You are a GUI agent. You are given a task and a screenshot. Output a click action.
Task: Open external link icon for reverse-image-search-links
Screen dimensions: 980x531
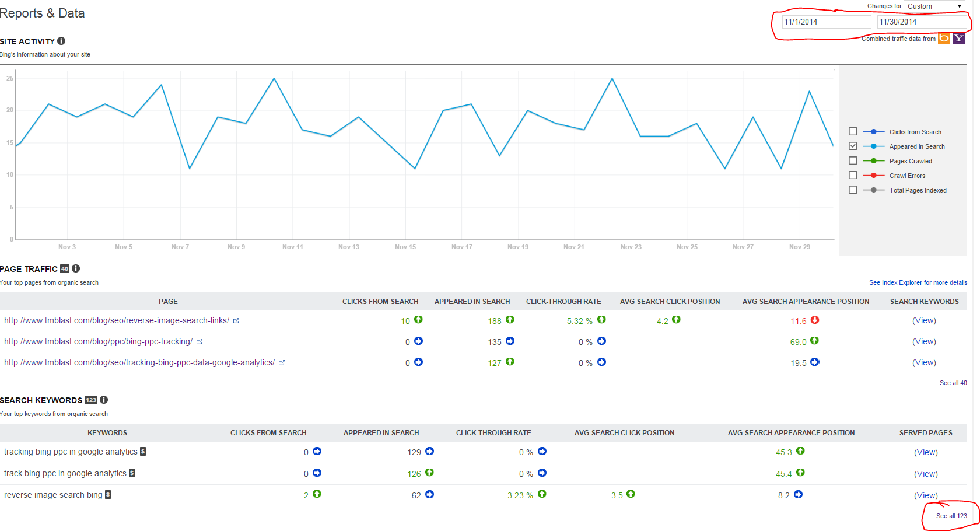point(236,320)
